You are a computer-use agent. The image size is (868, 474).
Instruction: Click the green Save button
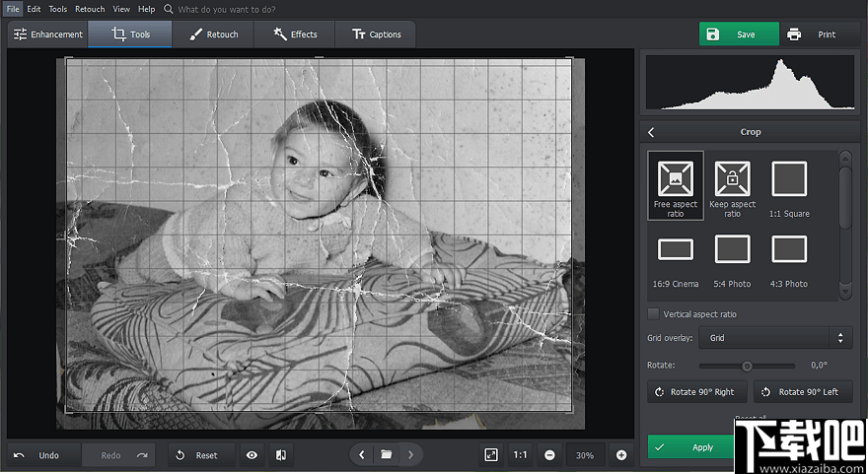pos(739,34)
